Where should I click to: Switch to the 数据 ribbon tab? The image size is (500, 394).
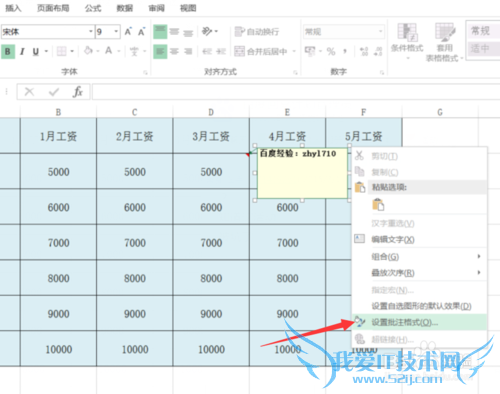pos(124,8)
